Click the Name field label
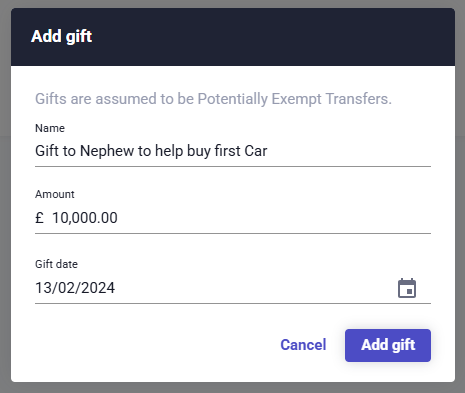The height and width of the screenshot is (393, 465). coord(50,128)
